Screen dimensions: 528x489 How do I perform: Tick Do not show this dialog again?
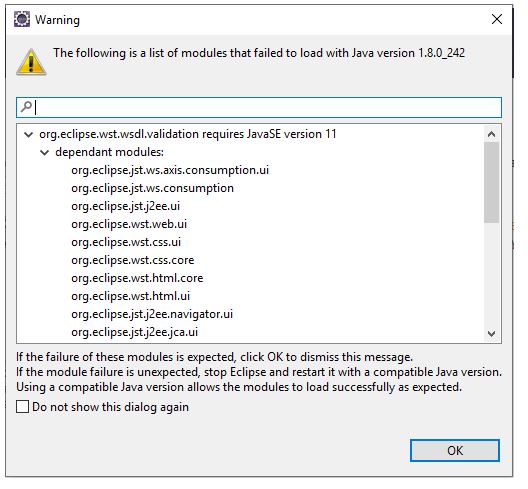pos(23,406)
